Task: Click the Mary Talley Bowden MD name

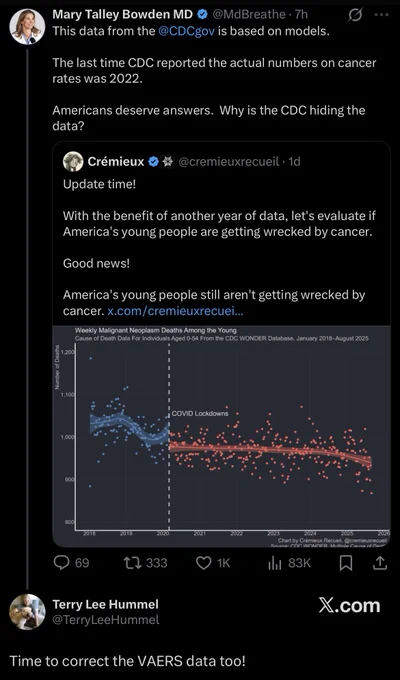Action: tap(123, 14)
